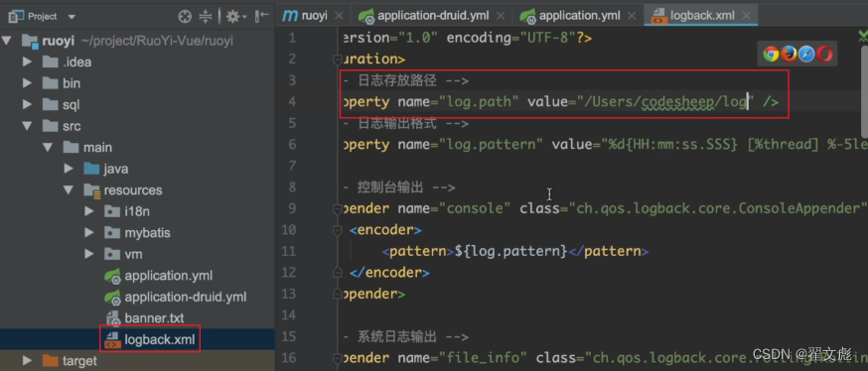Image resolution: width=868 pixels, height=371 pixels.
Task: Select the i18n folder label
Action: tap(137, 211)
